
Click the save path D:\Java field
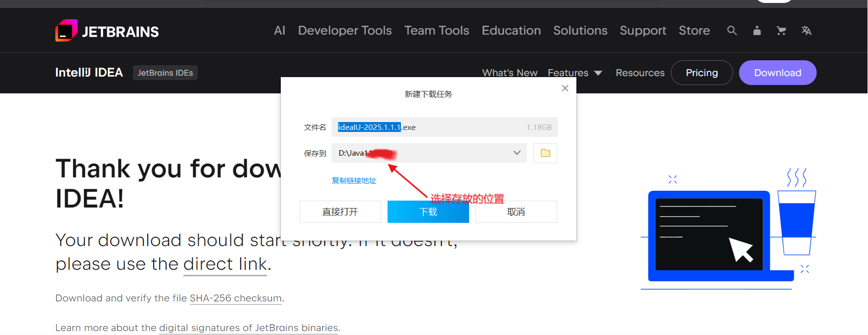[429, 153]
